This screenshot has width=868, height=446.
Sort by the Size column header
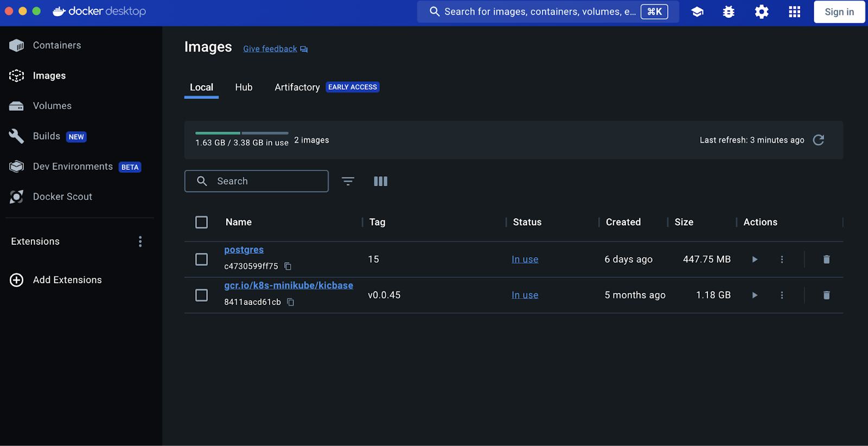684,222
